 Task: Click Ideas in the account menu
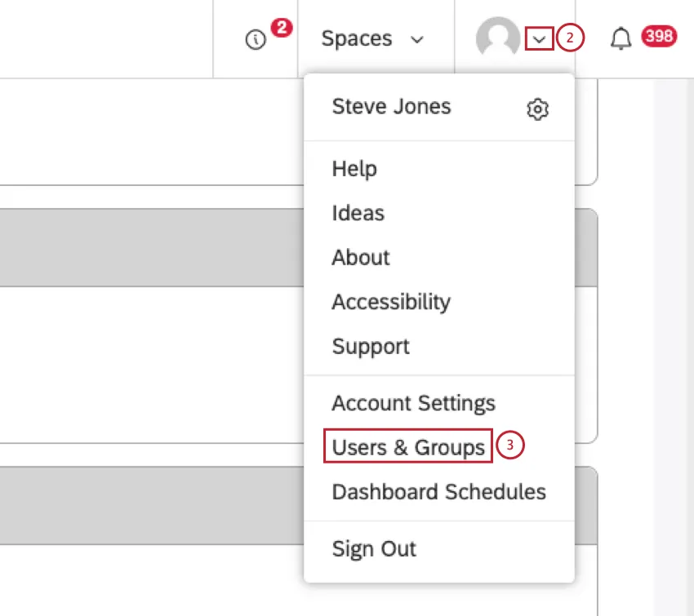click(358, 213)
